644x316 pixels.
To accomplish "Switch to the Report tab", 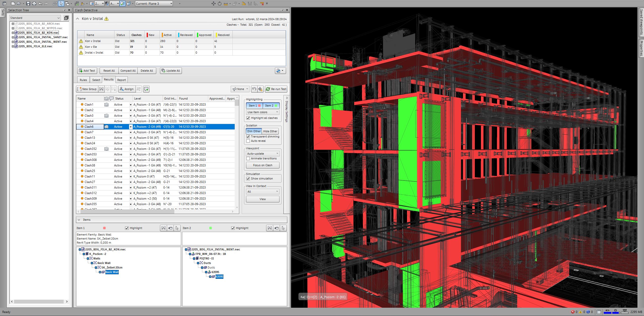I will pos(122,80).
